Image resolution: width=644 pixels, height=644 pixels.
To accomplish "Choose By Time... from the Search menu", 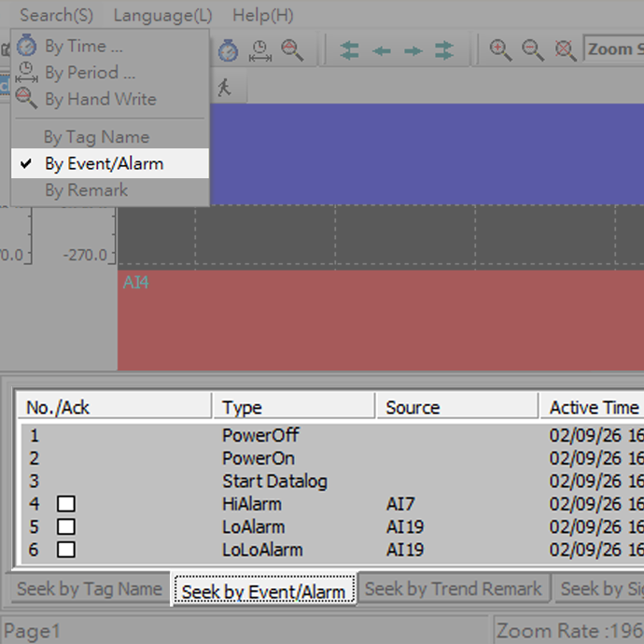I will tap(83, 46).
